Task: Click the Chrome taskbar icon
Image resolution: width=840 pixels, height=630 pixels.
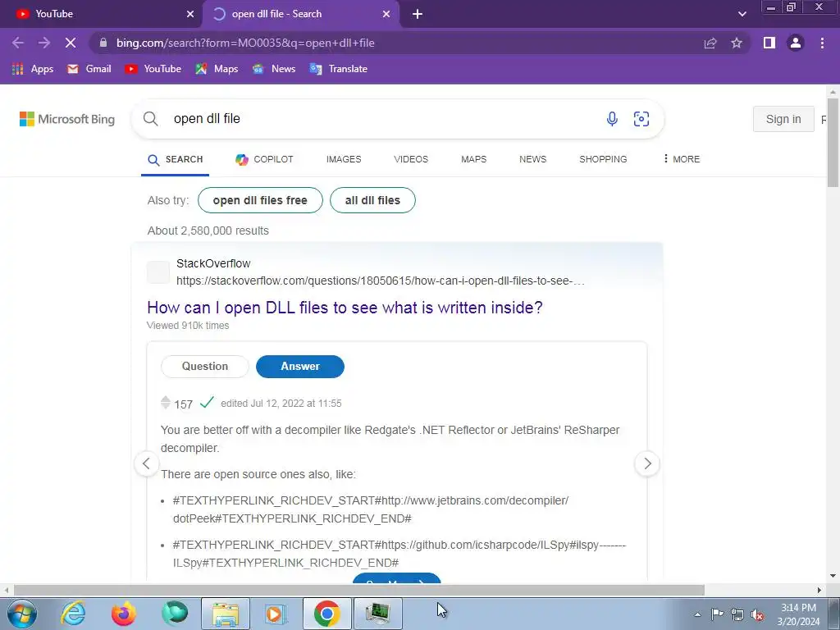Action: point(326,614)
